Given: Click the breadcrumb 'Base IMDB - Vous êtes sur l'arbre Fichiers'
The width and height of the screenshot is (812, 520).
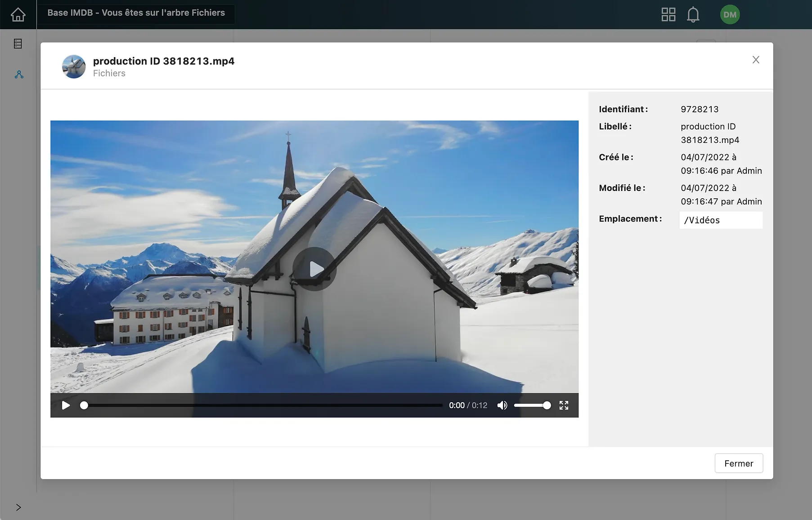Looking at the screenshot, I should click(136, 13).
